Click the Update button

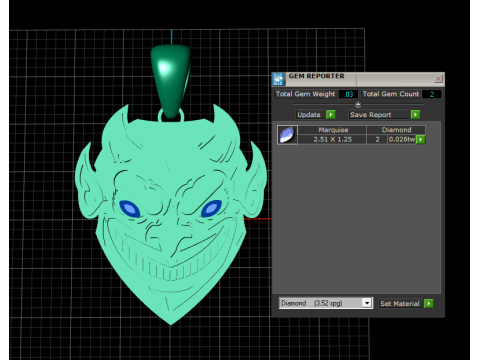[309, 115]
